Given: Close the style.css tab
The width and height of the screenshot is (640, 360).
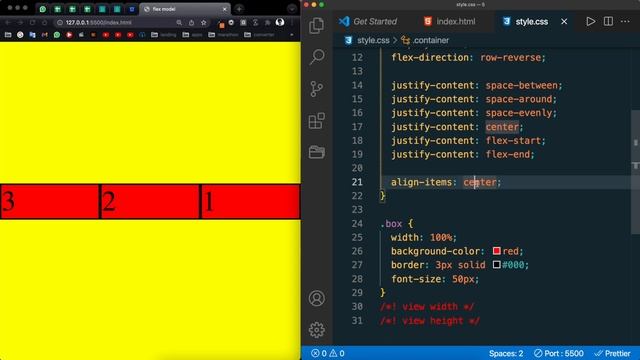Looking at the screenshot, I should pos(564,22).
